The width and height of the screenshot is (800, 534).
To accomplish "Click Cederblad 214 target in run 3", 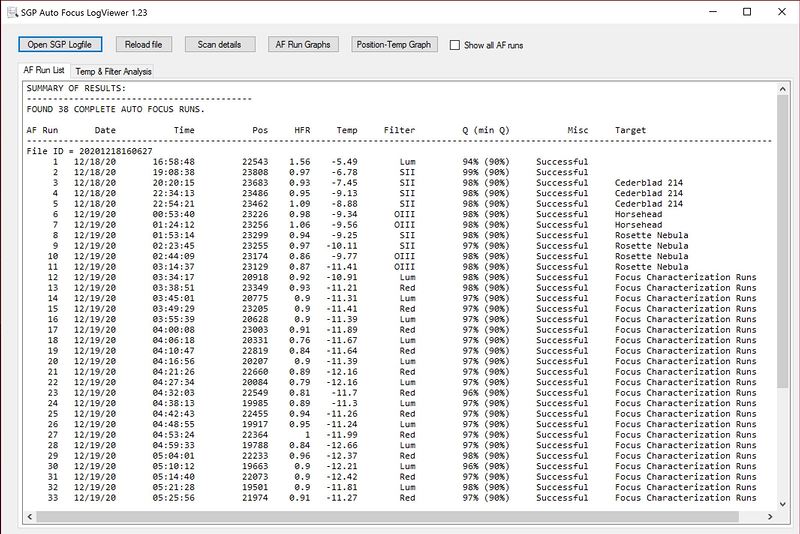I will 648,183.
